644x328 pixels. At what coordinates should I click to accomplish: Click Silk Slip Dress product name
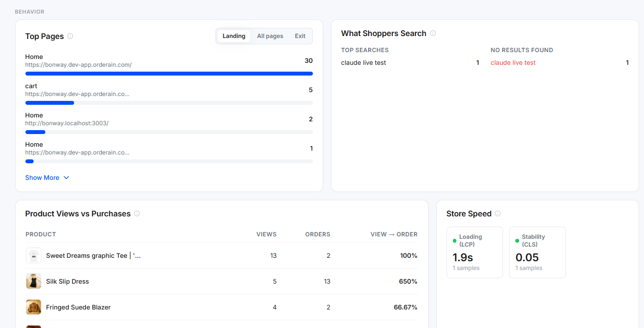[68, 282]
